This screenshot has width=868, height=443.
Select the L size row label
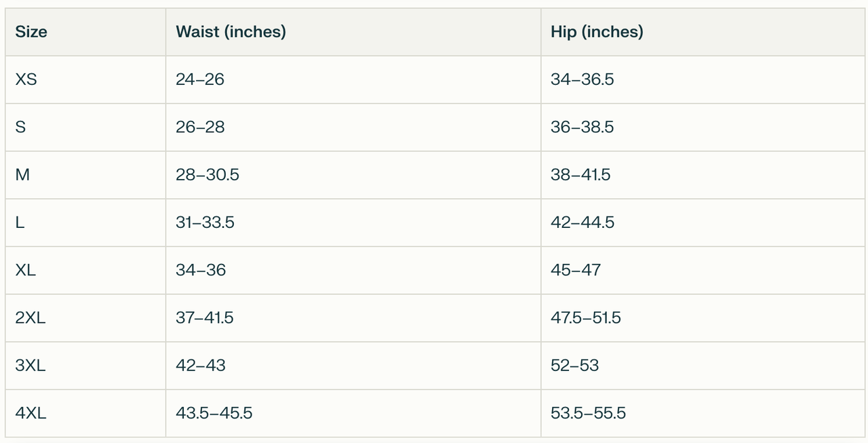pyautogui.click(x=20, y=223)
